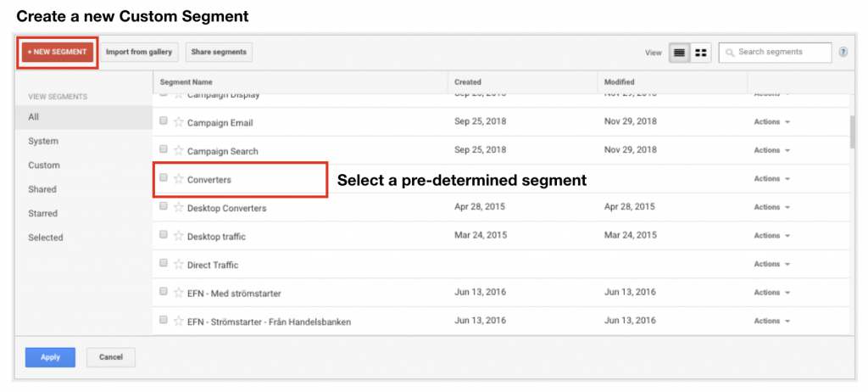Open Actions dropdown for EFN - Med strömstarter
This screenshot has height=392, width=868.
[x=771, y=293]
